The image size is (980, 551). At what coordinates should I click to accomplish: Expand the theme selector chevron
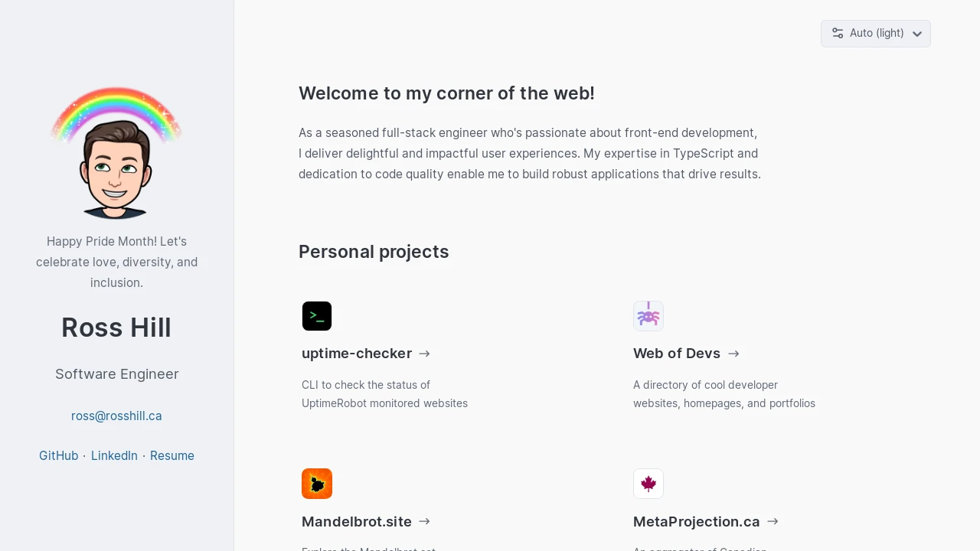[917, 34]
